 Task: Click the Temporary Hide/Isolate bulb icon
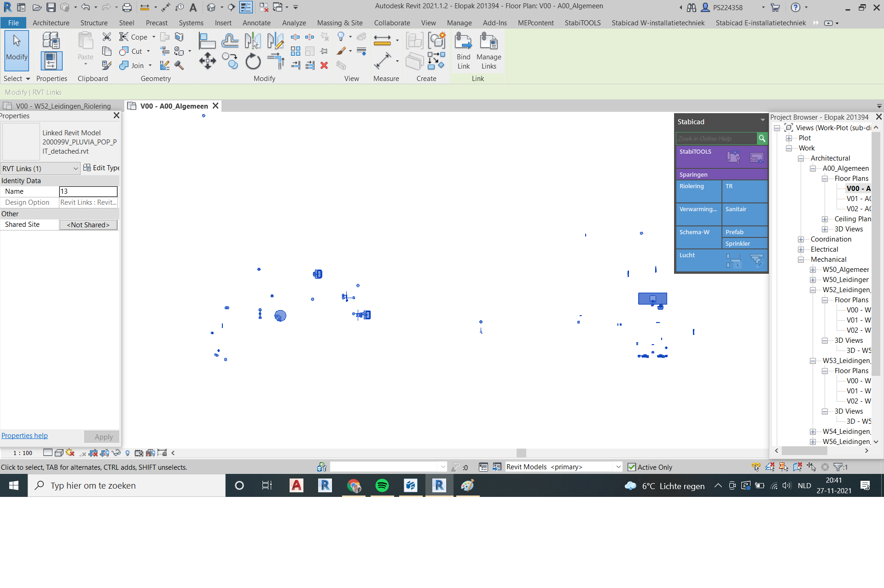(x=341, y=36)
